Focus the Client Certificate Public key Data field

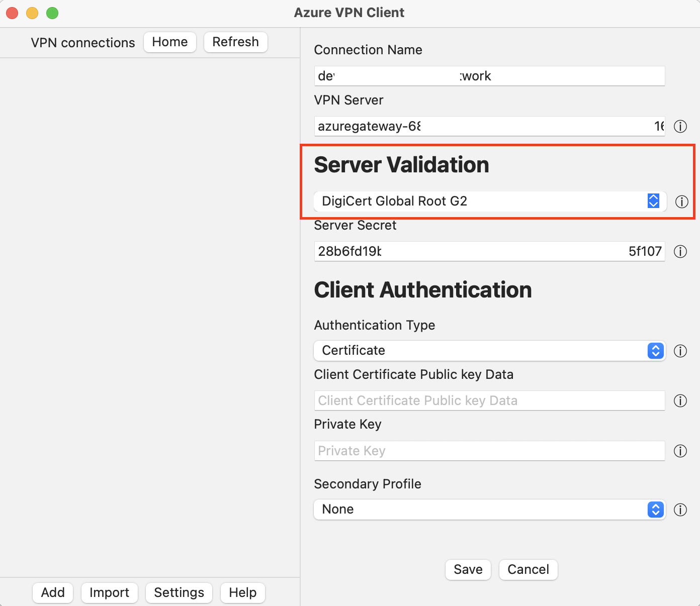(490, 400)
